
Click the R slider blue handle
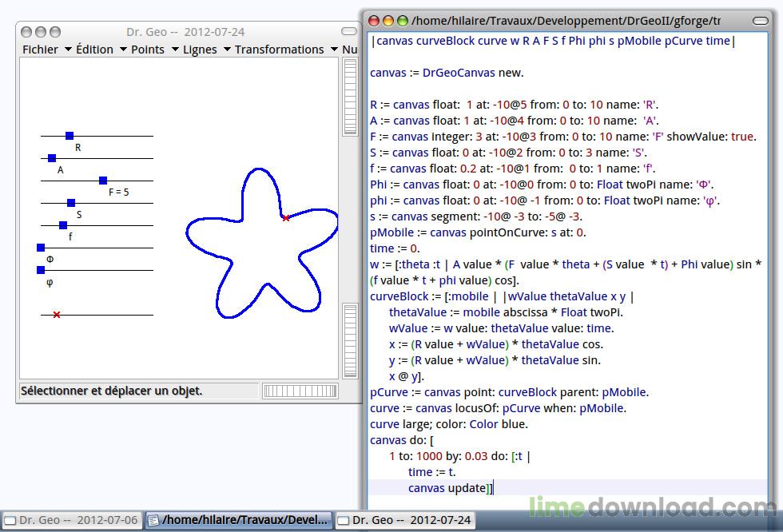[x=70, y=136]
